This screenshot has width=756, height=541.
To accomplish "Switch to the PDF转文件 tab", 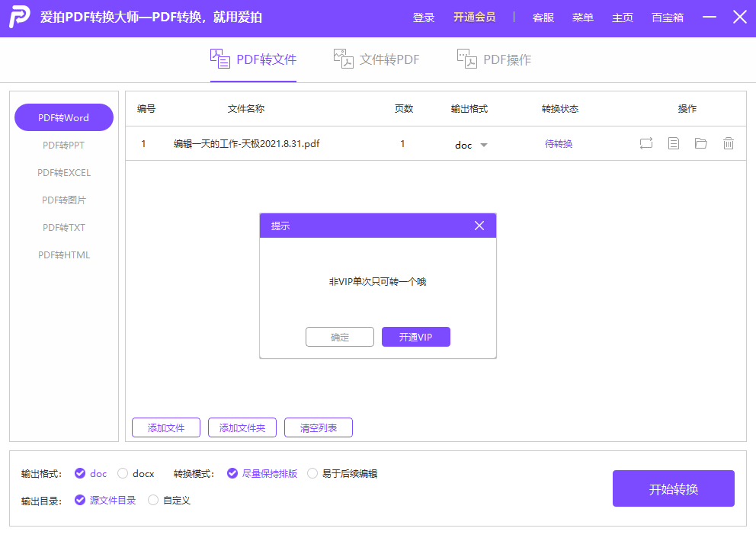I will point(253,59).
